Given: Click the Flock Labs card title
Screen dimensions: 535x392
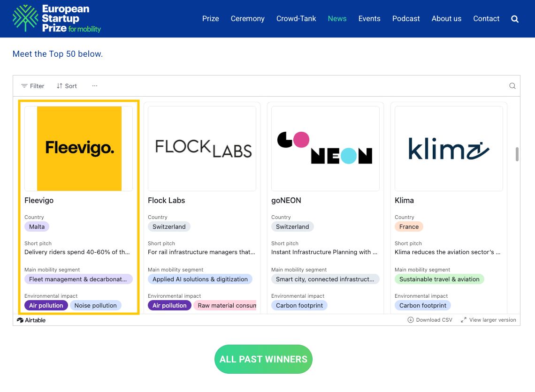Looking at the screenshot, I should [166, 200].
